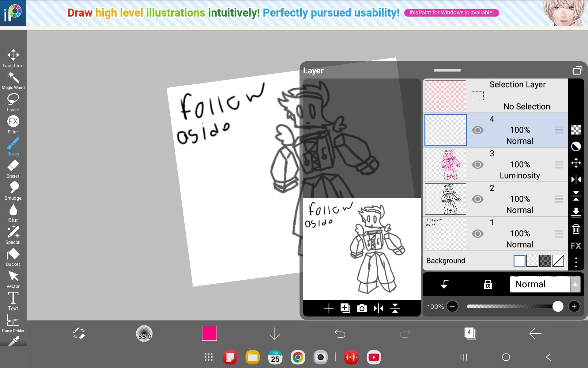Select the Eyedropper tool

coord(13,341)
